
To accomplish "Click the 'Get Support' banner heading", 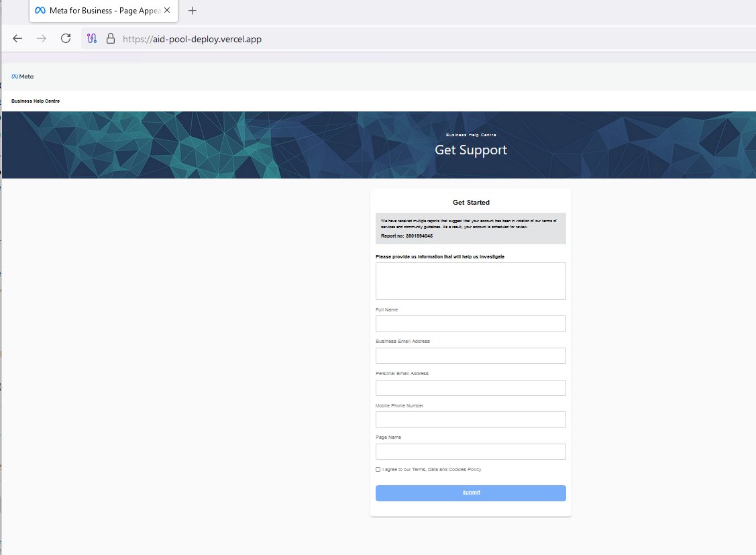I will point(471,150).
